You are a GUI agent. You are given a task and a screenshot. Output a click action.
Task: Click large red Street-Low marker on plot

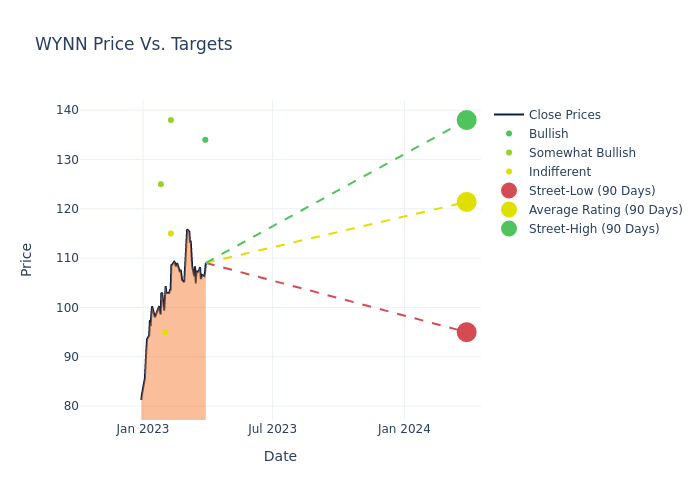tap(466, 332)
